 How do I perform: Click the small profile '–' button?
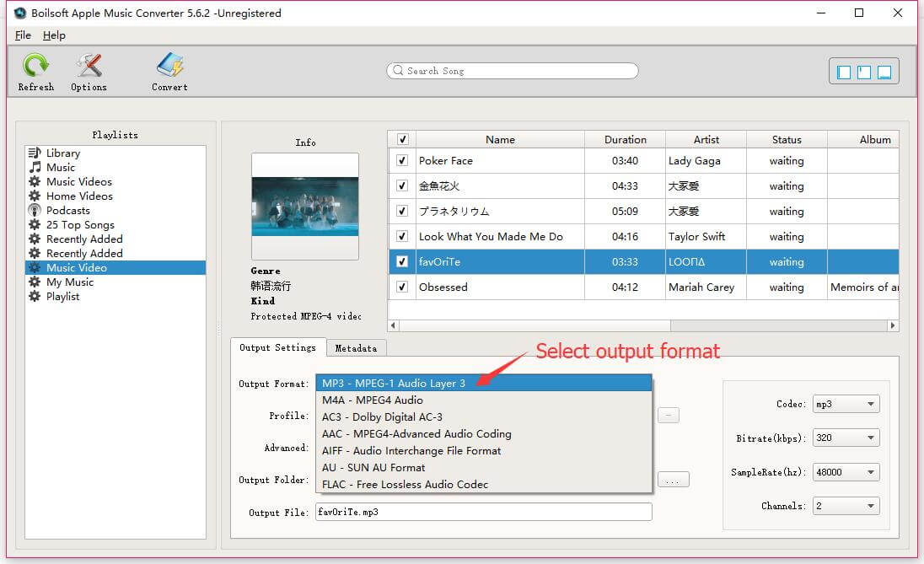669,416
